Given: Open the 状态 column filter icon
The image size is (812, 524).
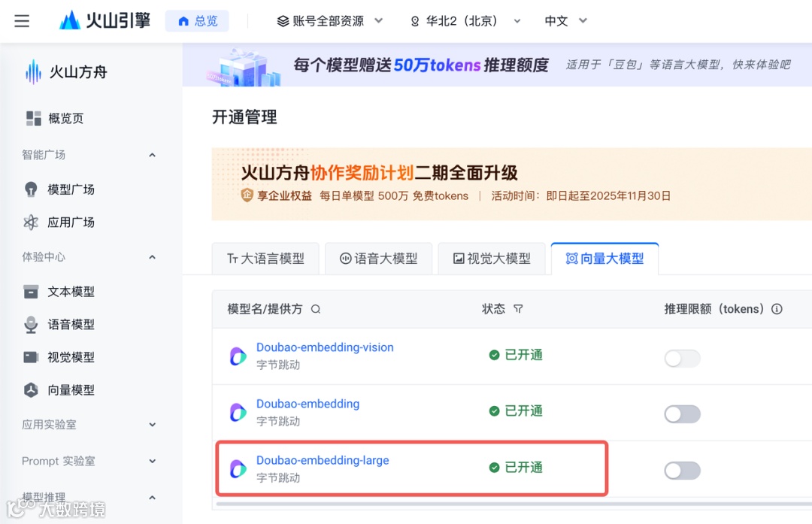Looking at the screenshot, I should click(x=518, y=309).
